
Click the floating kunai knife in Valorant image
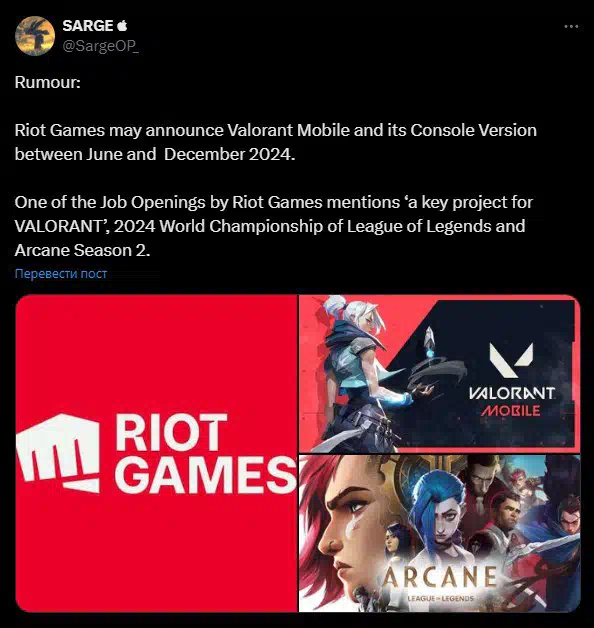pyautogui.click(x=429, y=341)
